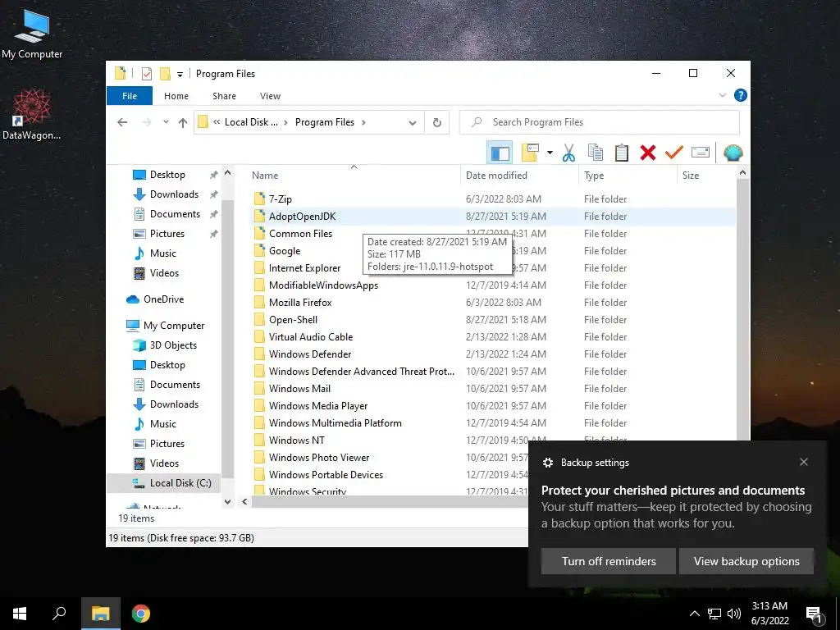
Task: Open the recent locations dropdown
Action: coord(166,122)
